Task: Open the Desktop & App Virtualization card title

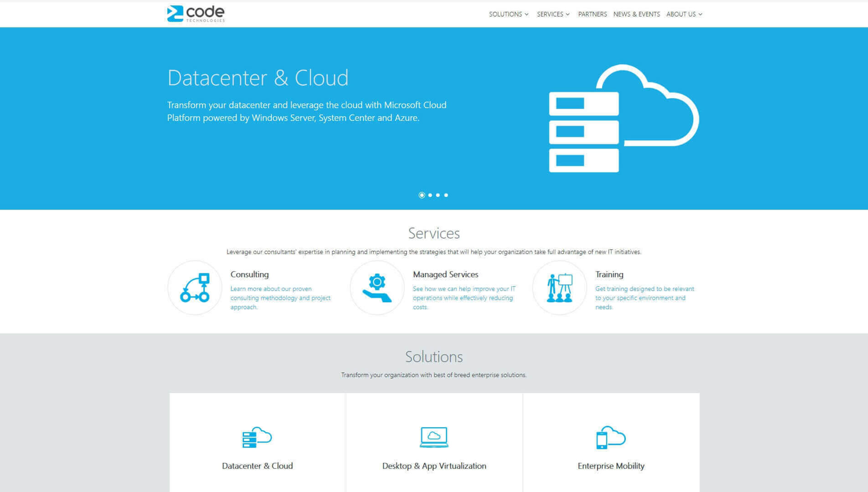Action: coord(434,466)
